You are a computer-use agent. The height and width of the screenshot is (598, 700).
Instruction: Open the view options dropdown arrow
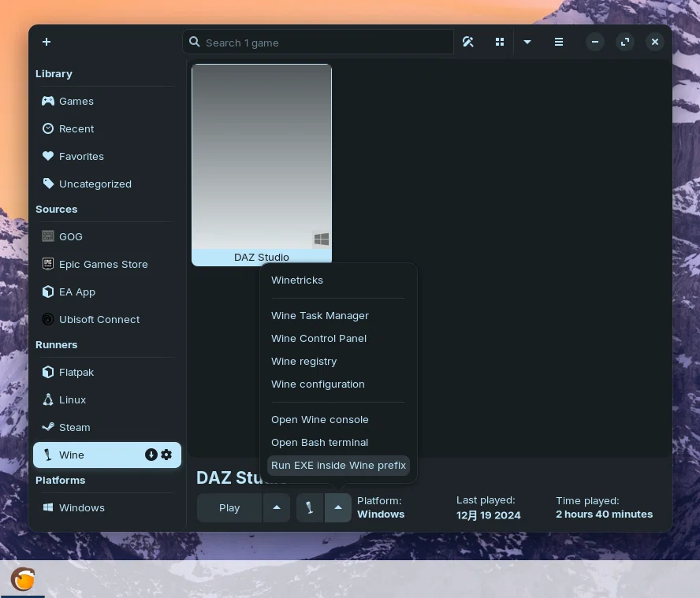(527, 42)
